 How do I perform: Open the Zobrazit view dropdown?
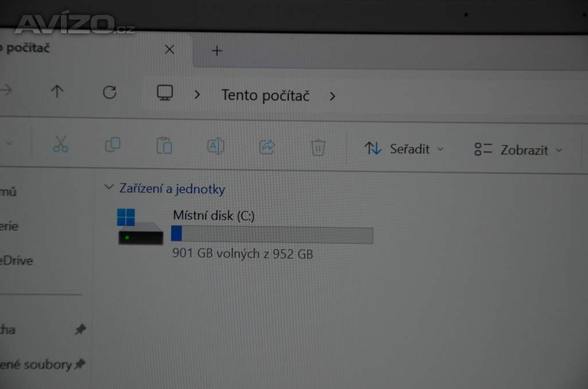point(519,150)
